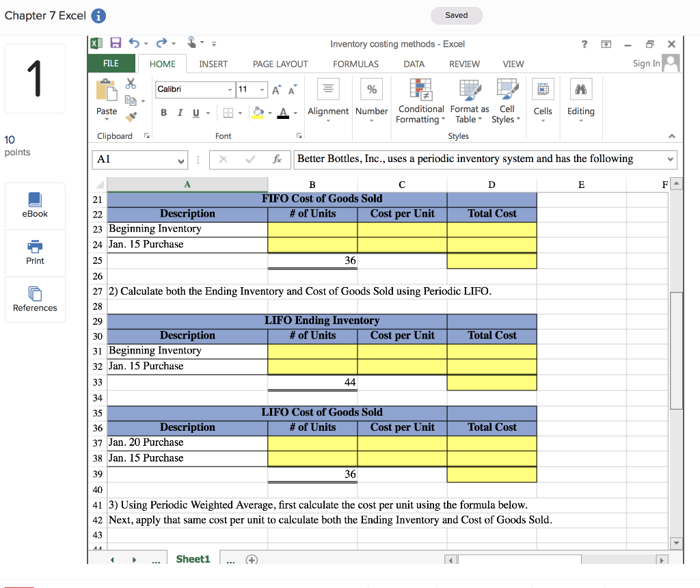Click the Cut scissors icon
This screenshot has height=588, width=700.
pyautogui.click(x=131, y=83)
